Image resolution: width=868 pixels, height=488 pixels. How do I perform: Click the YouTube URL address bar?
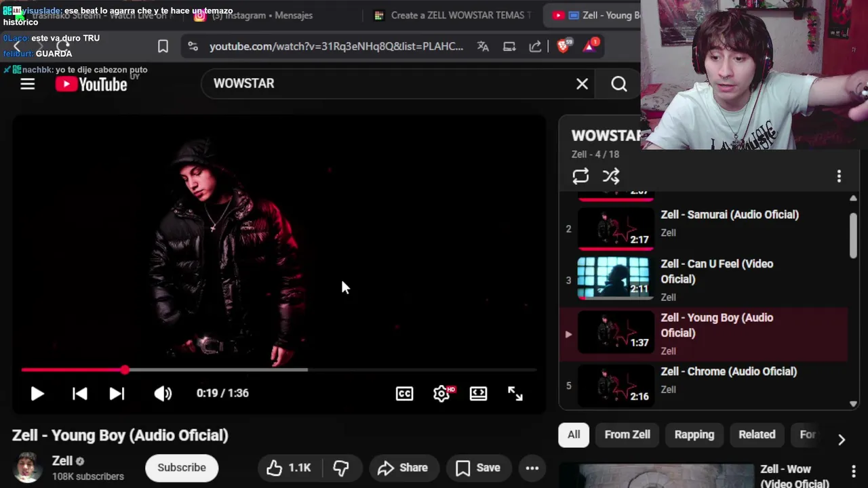tap(336, 46)
